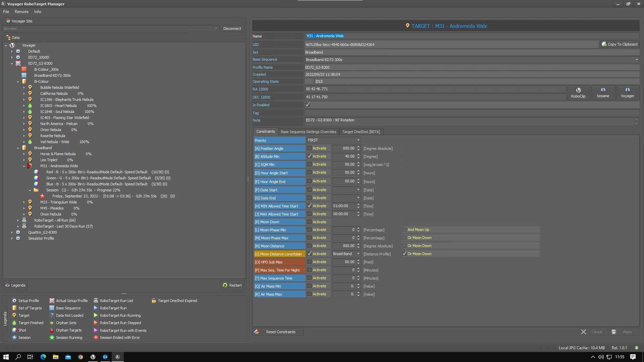The image size is (644, 362).
Task: Click the Default setup profile gear icon
Action: coord(18,51)
